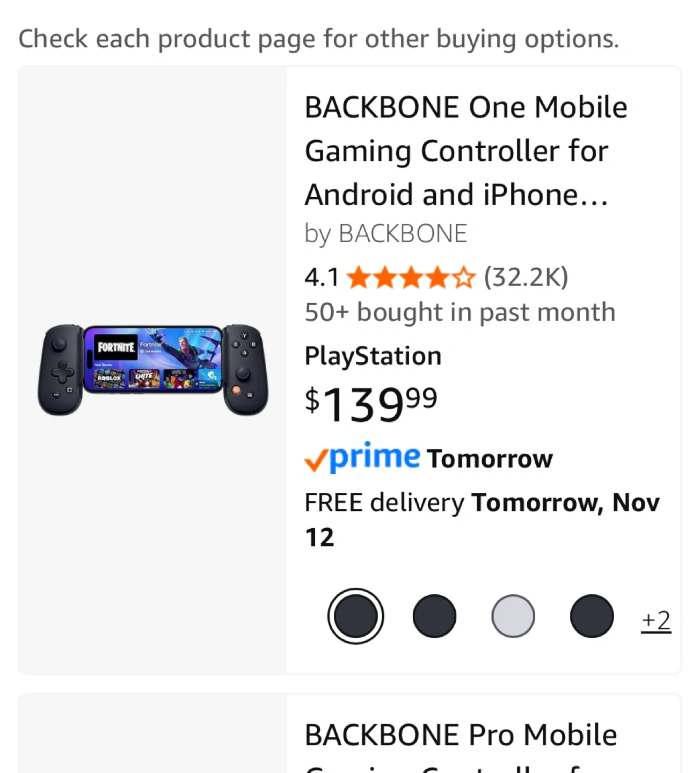This screenshot has height=773, width=700.
Task: Expand more colors with the +2 link
Action: click(656, 621)
